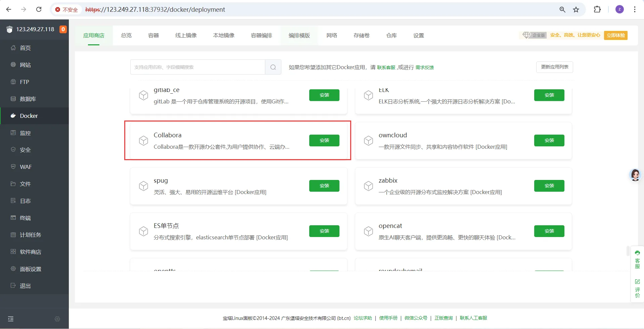Image resolution: width=644 pixels, height=329 pixels.
Task: Focus the app name search field
Action: [198, 67]
